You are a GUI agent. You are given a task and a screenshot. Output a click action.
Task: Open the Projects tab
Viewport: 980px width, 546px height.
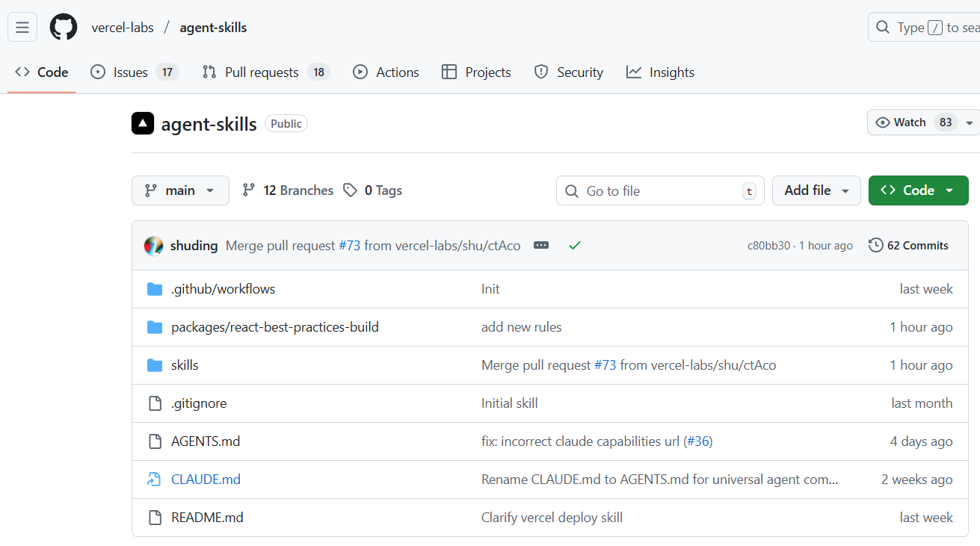click(x=476, y=72)
